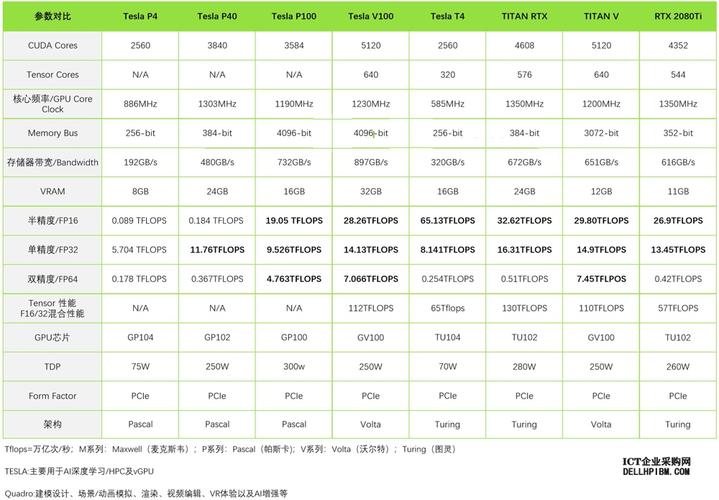Select the TITAN RTX column header
Viewport: 719px width, 500px height.
523,17
